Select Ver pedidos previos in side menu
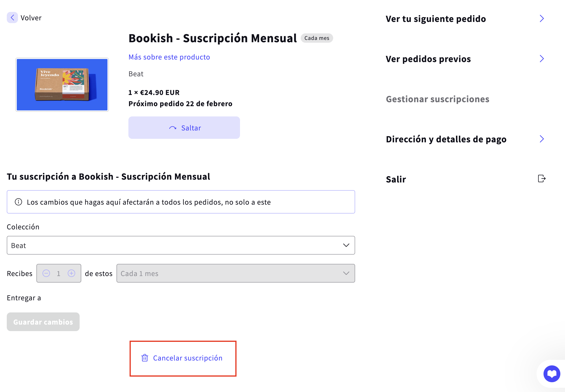565x392 pixels. pos(428,59)
